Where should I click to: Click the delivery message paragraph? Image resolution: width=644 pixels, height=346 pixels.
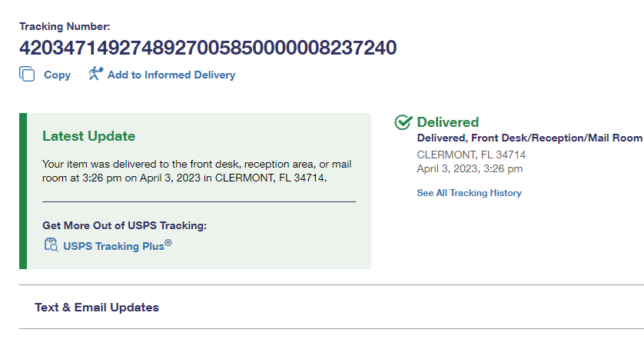(x=197, y=171)
